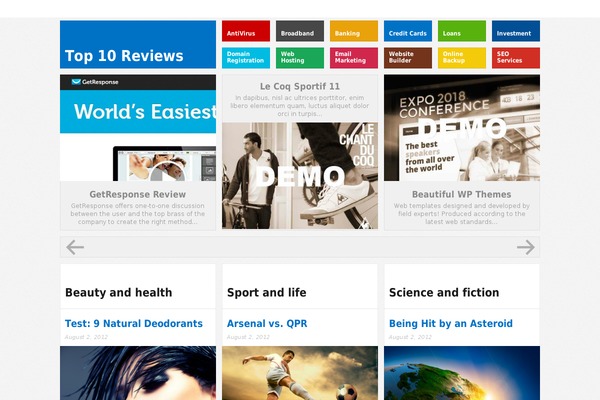Open the AntiVirus category tile

[246, 31]
